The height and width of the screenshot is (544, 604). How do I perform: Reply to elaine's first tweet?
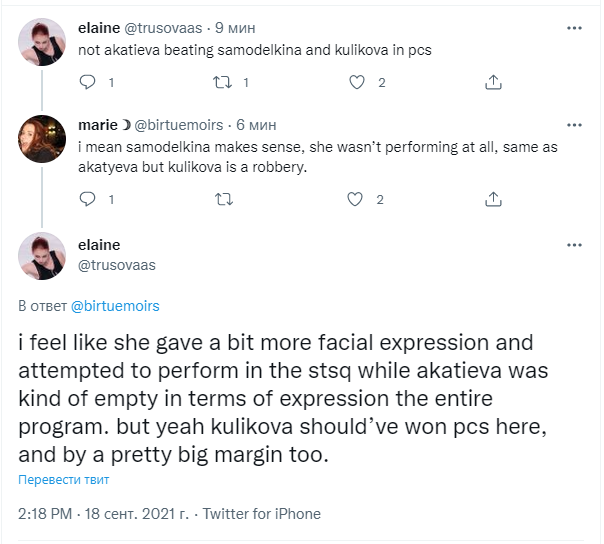tap(87, 82)
